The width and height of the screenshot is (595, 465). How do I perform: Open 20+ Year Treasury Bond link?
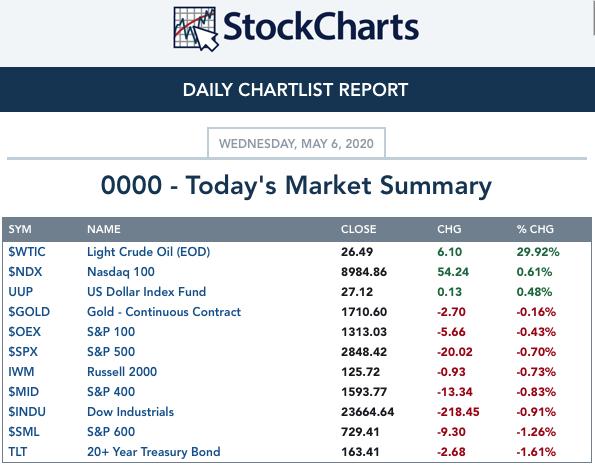(154, 452)
